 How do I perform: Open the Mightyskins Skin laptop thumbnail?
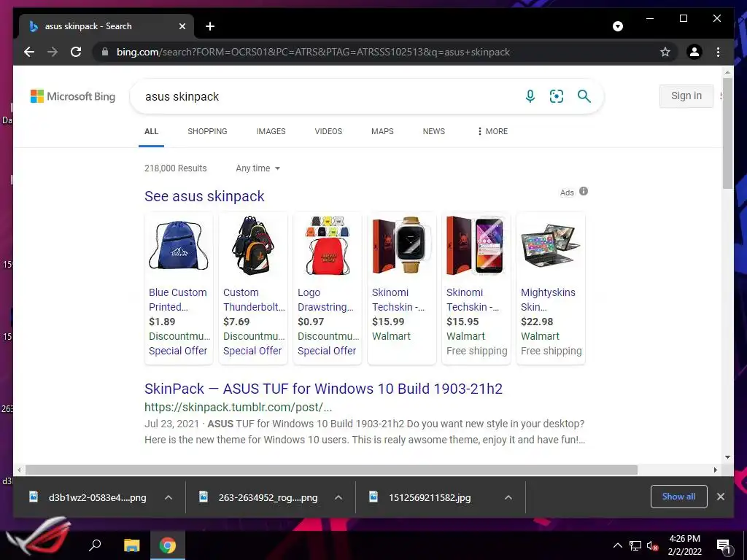(550, 246)
